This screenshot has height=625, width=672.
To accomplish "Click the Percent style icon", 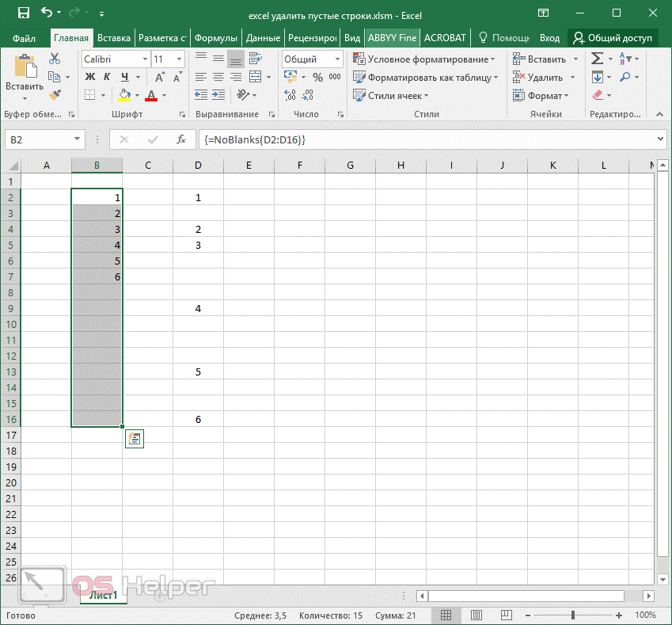I will 317,78.
